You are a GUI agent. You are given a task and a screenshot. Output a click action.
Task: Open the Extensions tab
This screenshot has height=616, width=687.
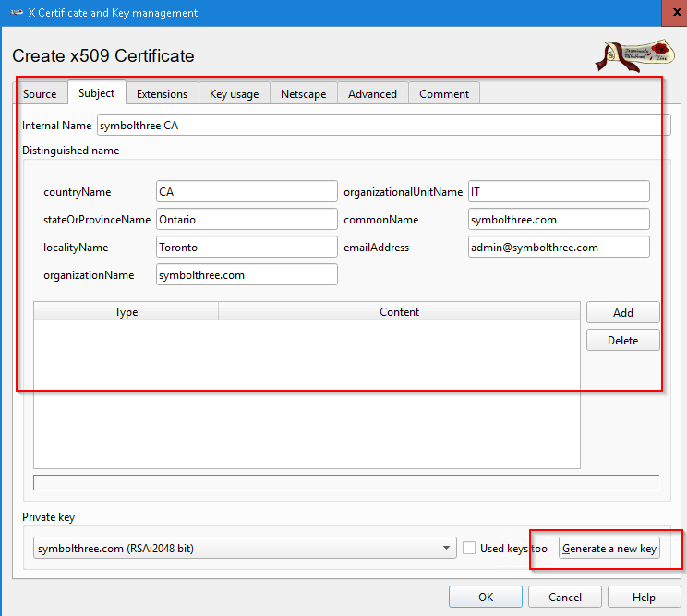coord(162,93)
